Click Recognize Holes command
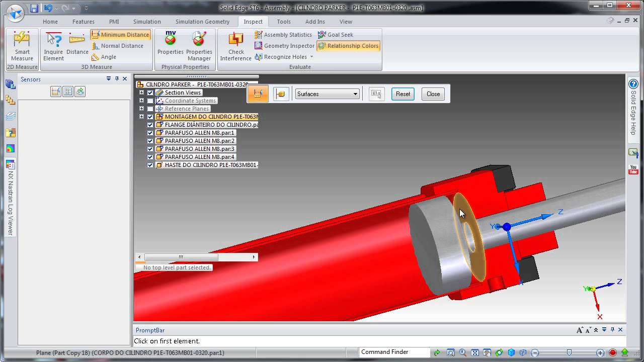 (x=281, y=57)
